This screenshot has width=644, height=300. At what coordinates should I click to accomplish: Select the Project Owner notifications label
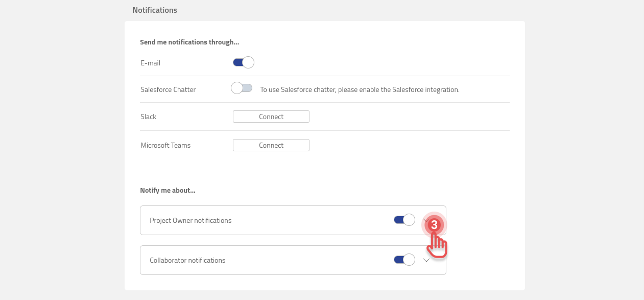pyautogui.click(x=190, y=220)
